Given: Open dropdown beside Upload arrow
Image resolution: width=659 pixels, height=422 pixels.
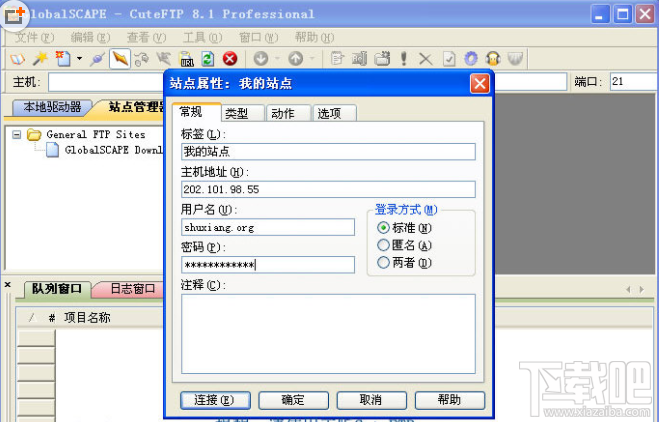Looking at the screenshot, I should tap(312, 59).
